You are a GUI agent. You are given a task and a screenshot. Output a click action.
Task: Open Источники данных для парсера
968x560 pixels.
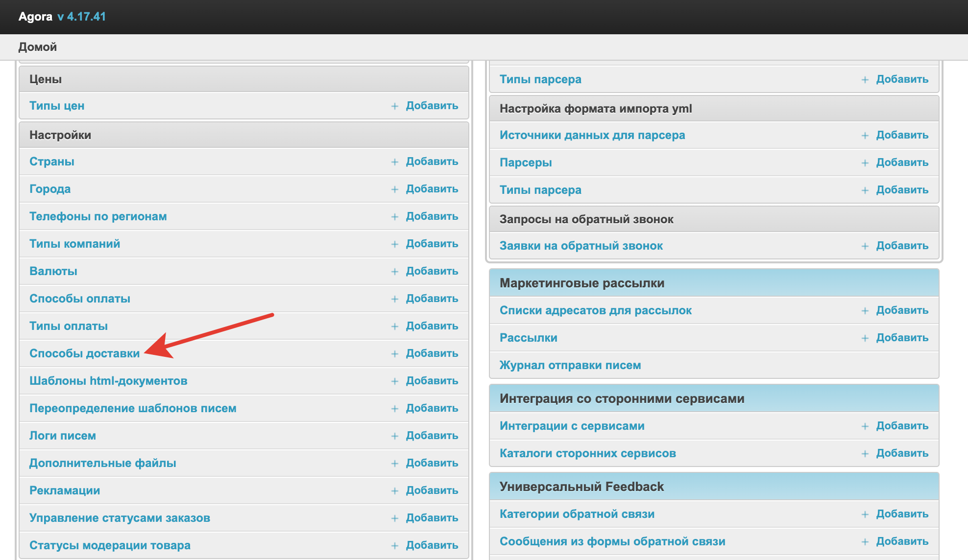(592, 135)
